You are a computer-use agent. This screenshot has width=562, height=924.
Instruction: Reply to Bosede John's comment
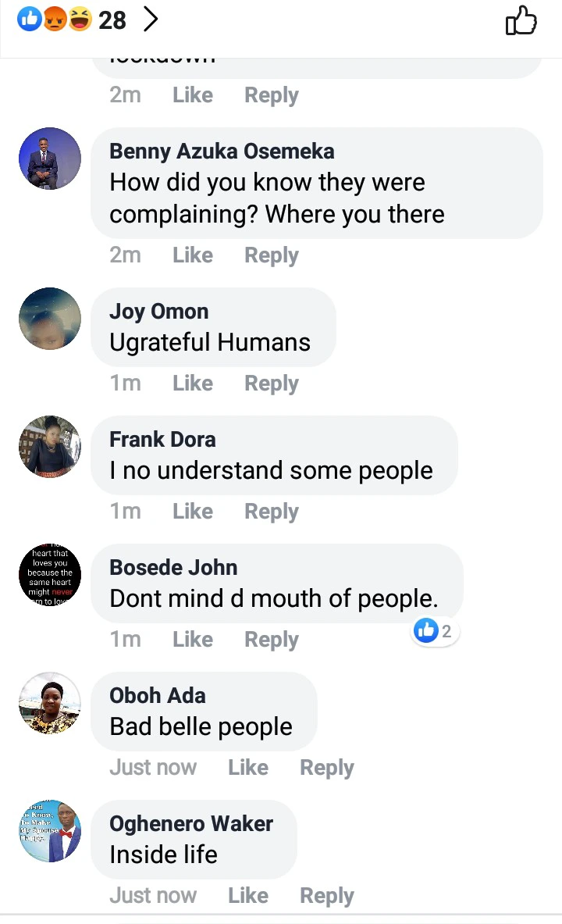click(272, 640)
